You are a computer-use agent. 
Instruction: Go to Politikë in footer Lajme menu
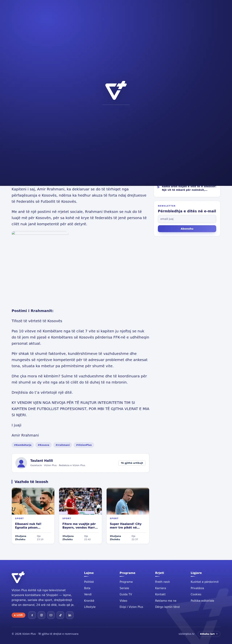point(89,582)
